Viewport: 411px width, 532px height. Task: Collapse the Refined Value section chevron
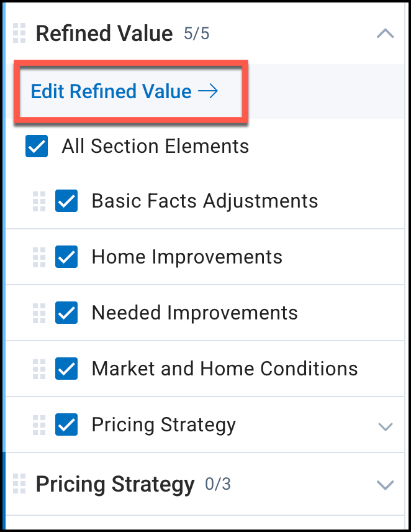386,34
